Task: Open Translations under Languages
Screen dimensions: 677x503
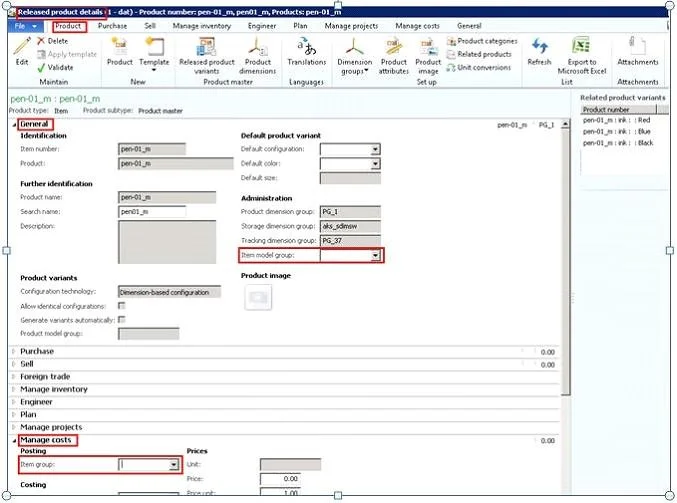Action: [x=307, y=51]
